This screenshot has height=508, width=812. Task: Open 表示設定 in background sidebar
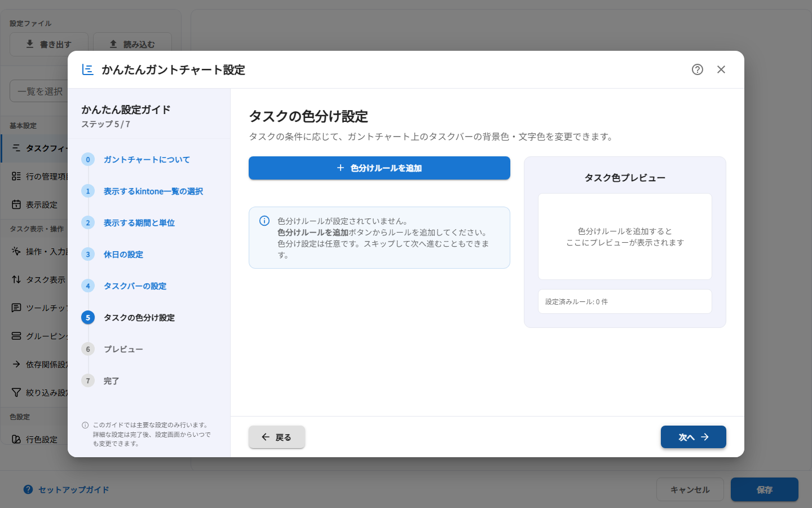point(34,204)
